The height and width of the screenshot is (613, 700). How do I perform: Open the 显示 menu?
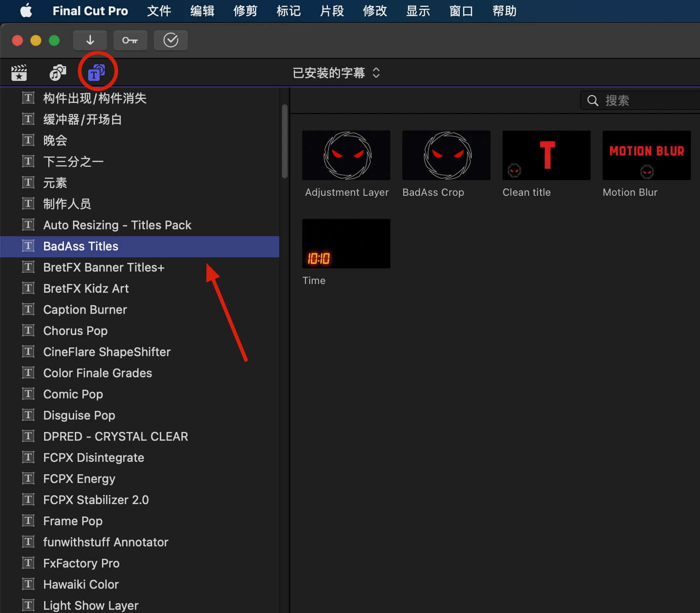(x=418, y=11)
